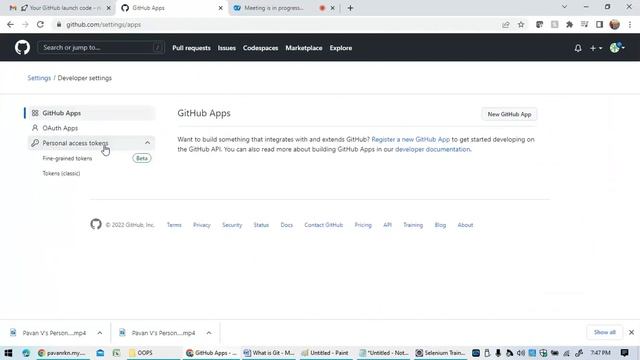Select OAuth Apps in sidebar
Viewport: 640px width, 360px height.
[x=90, y=128]
